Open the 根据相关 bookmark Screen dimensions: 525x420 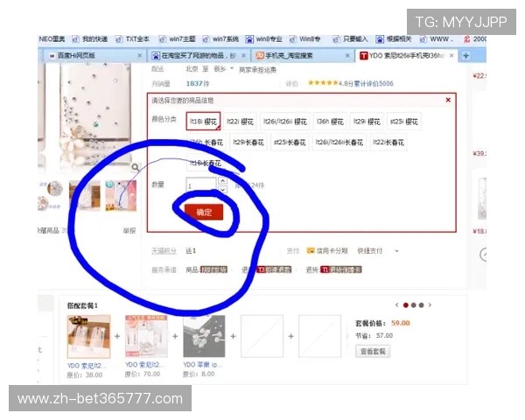(394, 39)
